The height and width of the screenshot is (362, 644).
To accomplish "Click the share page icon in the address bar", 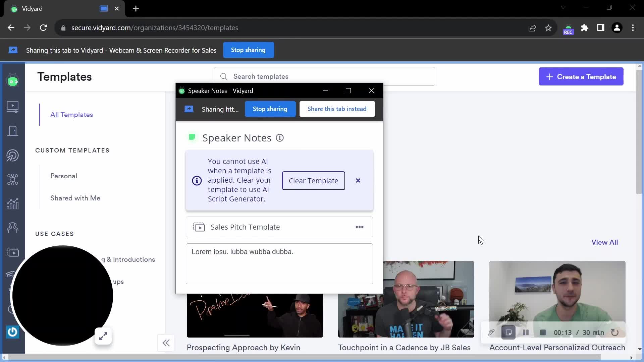I will (532, 28).
